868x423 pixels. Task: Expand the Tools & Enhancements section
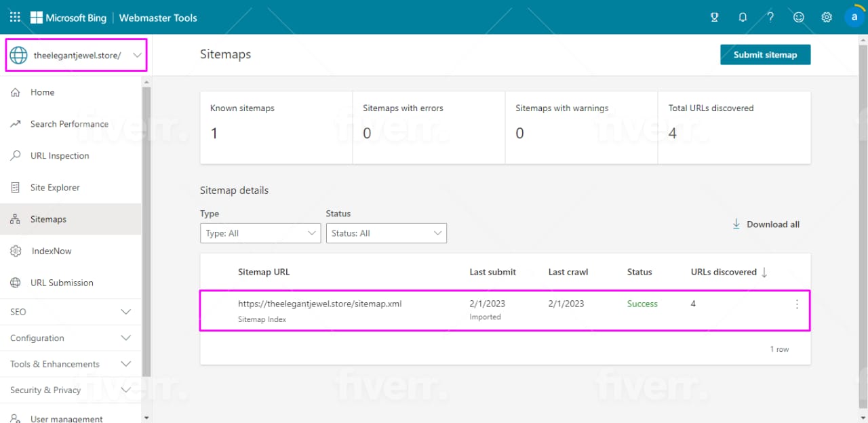click(71, 364)
